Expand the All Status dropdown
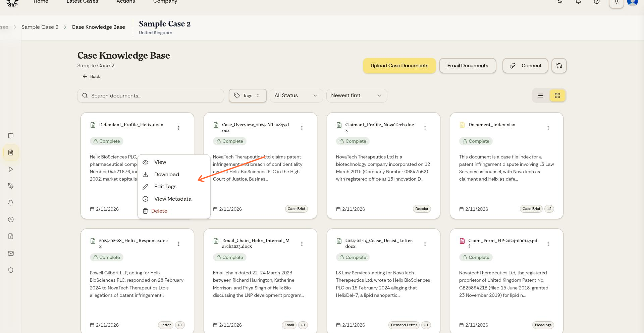The height and width of the screenshot is (333, 644). (x=296, y=95)
